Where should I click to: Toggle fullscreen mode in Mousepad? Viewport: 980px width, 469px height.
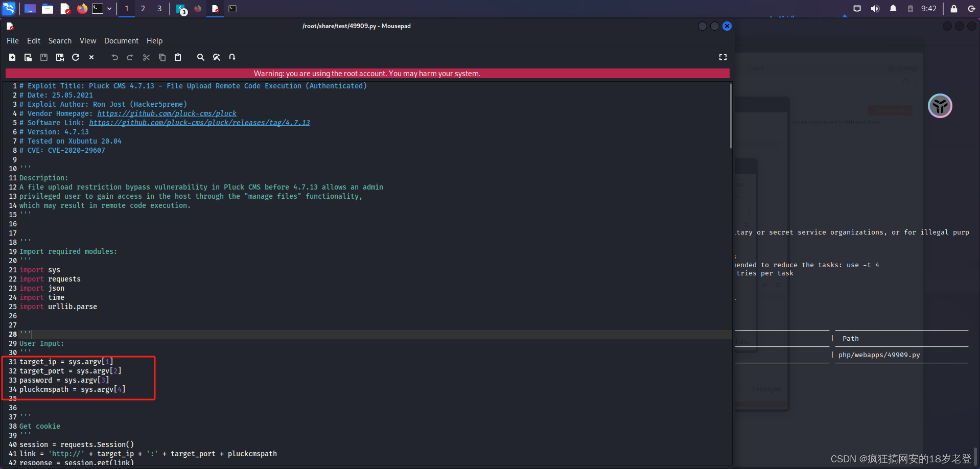(723, 57)
